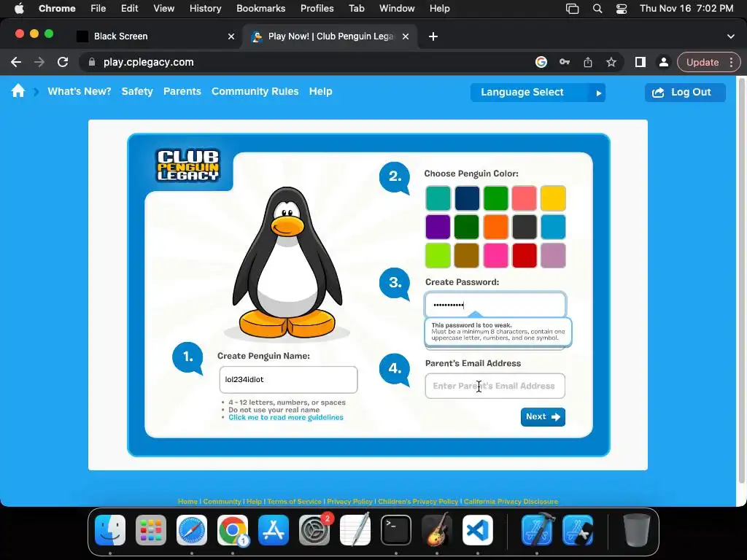Open the Safety link
This screenshot has height=560, width=747.
137,91
